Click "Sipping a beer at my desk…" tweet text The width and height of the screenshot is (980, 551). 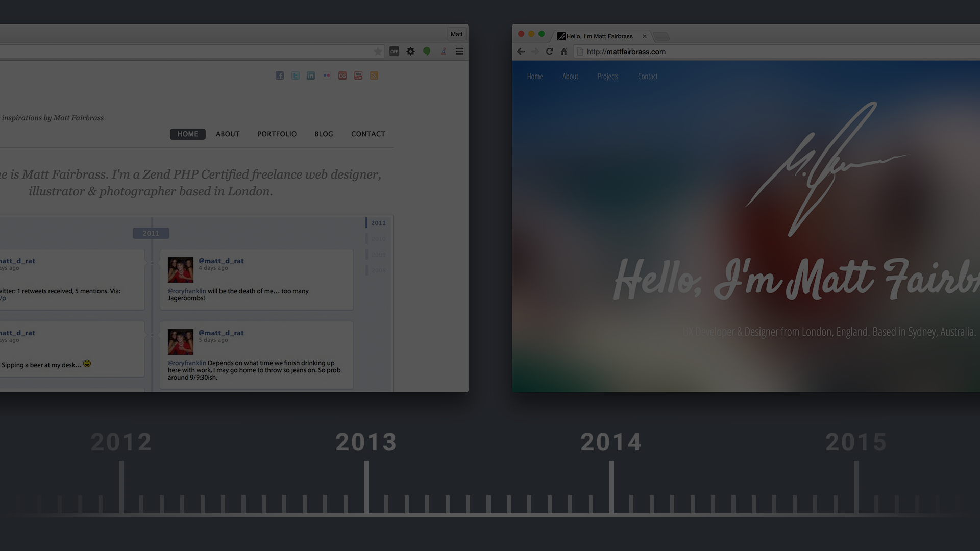click(x=41, y=365)
